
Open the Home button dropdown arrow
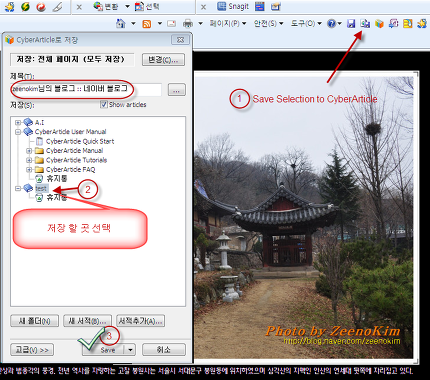133,23
